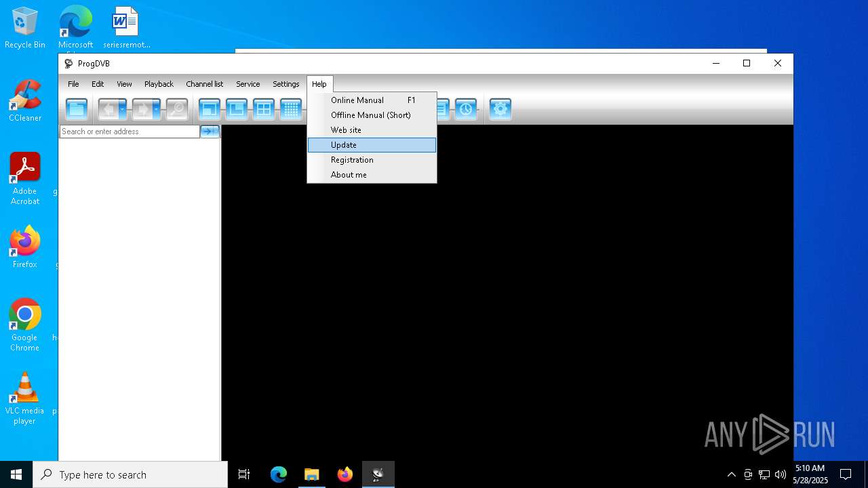Launch Edge from the taskbar

(x=279, y=474)
